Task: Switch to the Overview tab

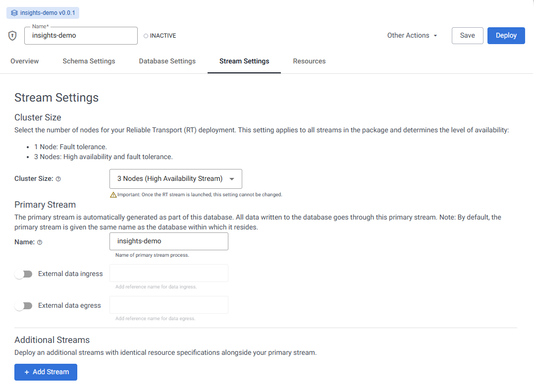Action: click(x=25, y=61)
